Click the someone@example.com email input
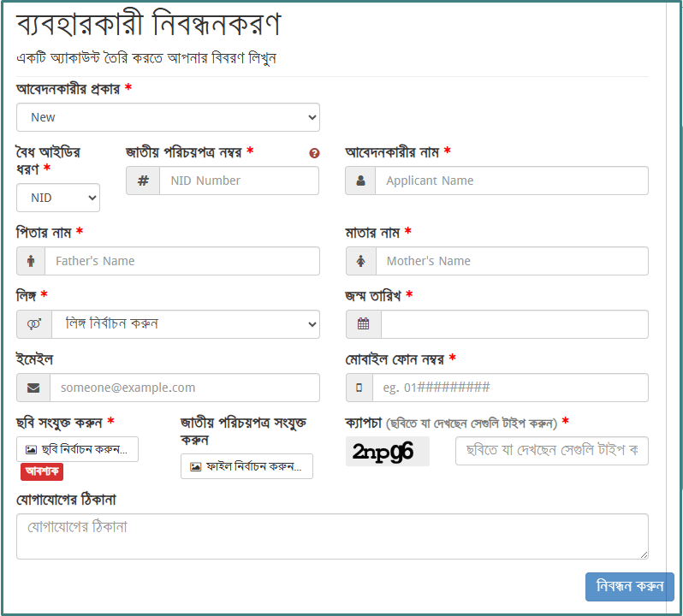Viewport: 683px width, 616px height. click(184, 388)
